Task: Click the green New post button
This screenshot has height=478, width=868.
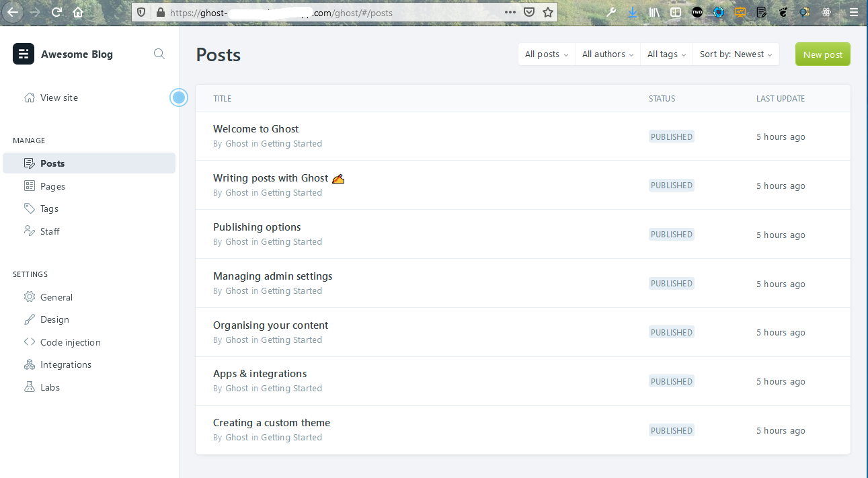Action: point(822,54)
